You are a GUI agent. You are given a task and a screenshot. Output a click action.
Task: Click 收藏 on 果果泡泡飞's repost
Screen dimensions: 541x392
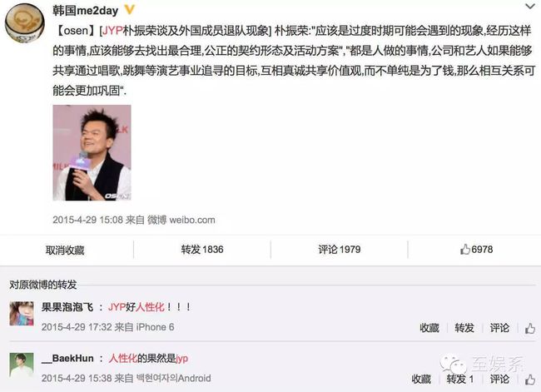pos(429,327)
